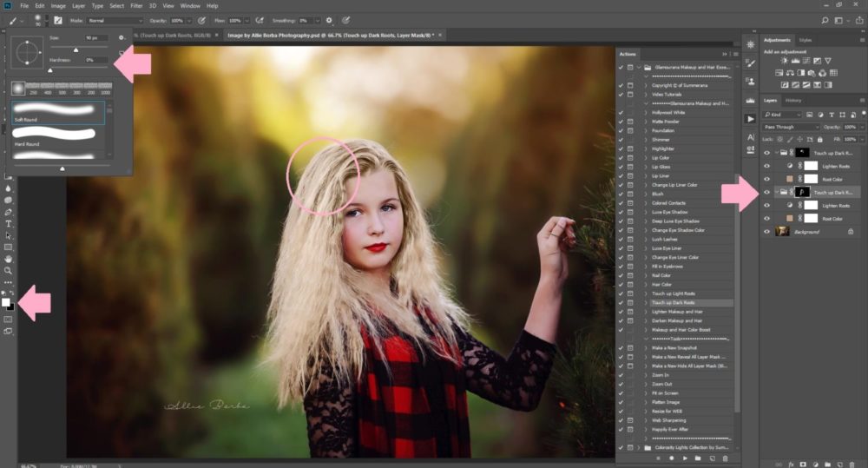Select the Hand tool
The height and width of the screenshot is (468, 868).
pyautogui.click(x=9, y=260)
